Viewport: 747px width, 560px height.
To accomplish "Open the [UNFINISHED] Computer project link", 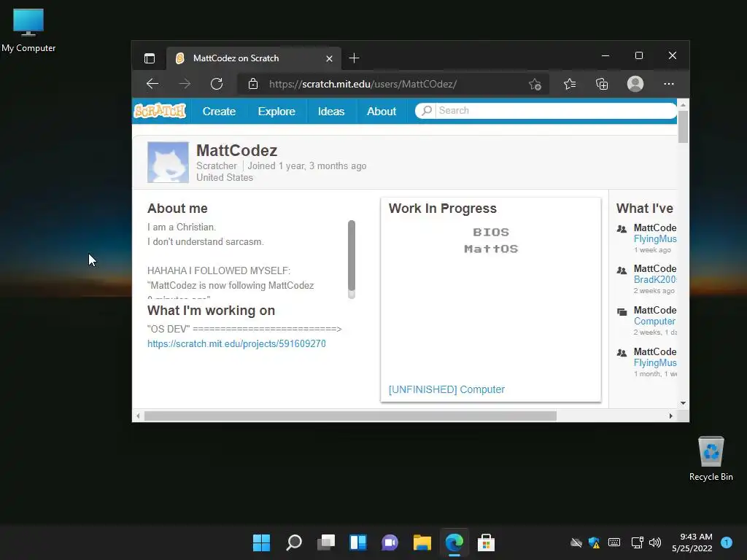I will click(446, 389).
